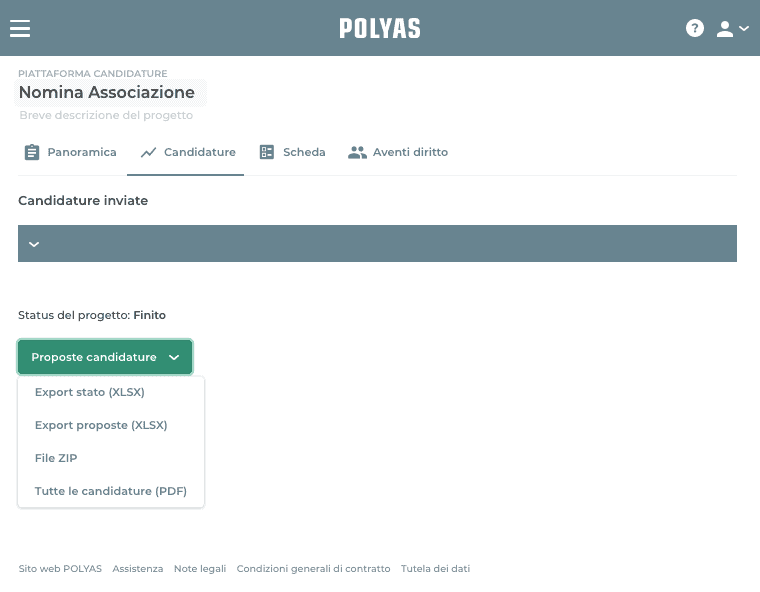Click the POLYAS logo
This screenshot has height=592, width=760.
(380, 28)
